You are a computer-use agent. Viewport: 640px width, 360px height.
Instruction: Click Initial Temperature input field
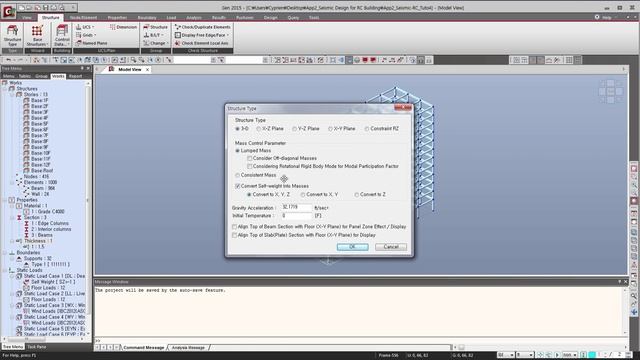click(x=297, y=216)
